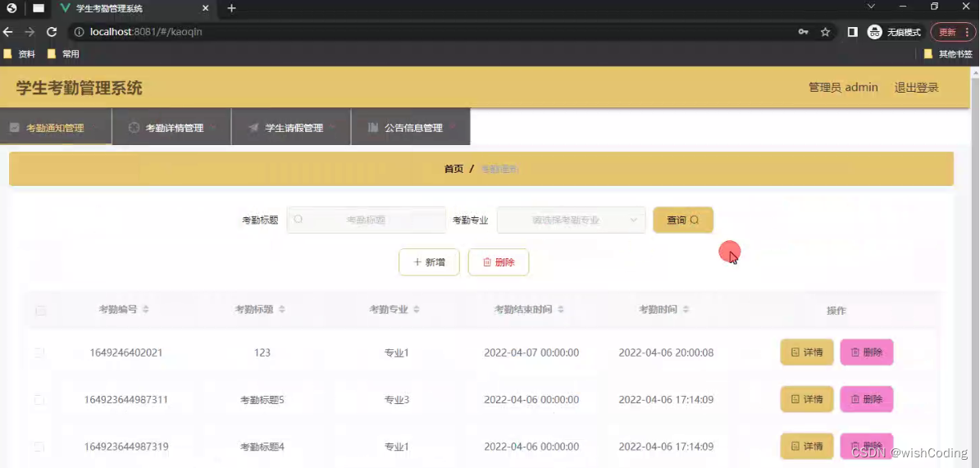Click cell 2022-04-06 20:00:08
Image resolution: width=980 pixels, height=468 pixels.
click(666, 352)
